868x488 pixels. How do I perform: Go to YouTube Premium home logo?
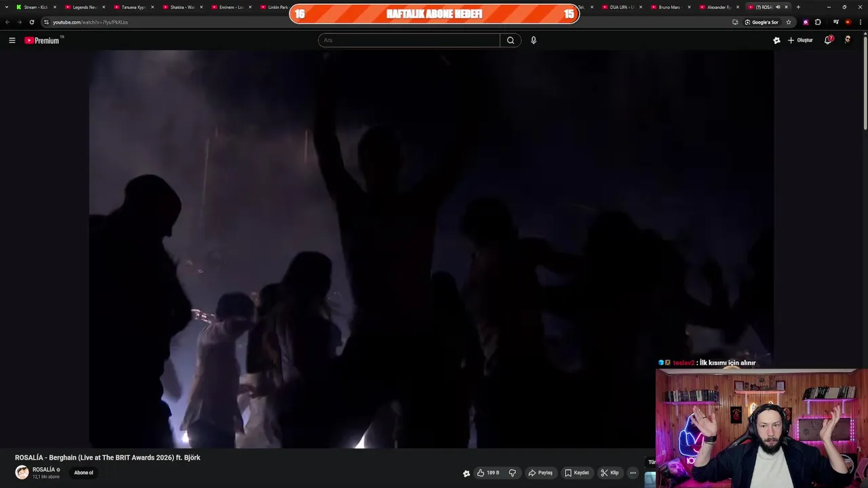[x=43, y=41]
